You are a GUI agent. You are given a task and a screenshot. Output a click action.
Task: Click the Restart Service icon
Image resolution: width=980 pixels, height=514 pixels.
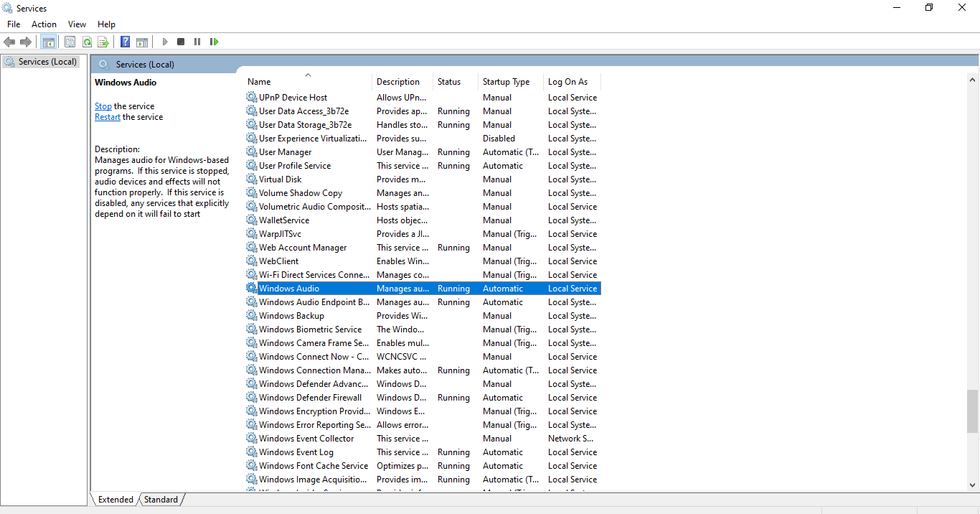pos(214,42)
